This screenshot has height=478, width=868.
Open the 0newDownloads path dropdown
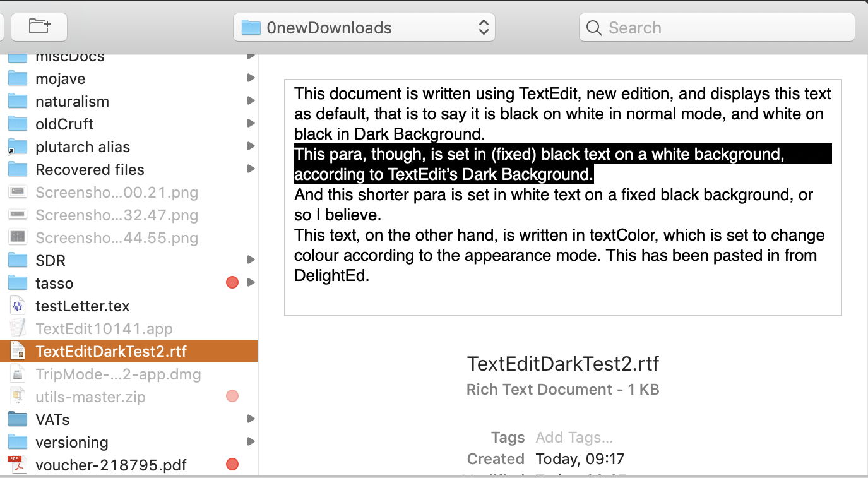(364, 28)
